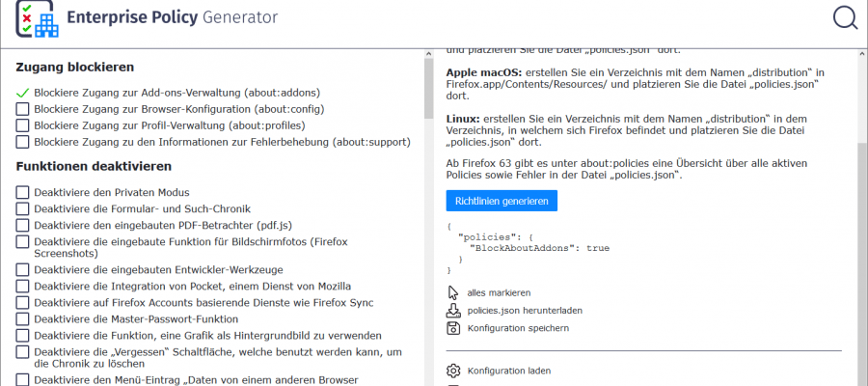Open 'Konfiguration laden' option

pos(508,371)
